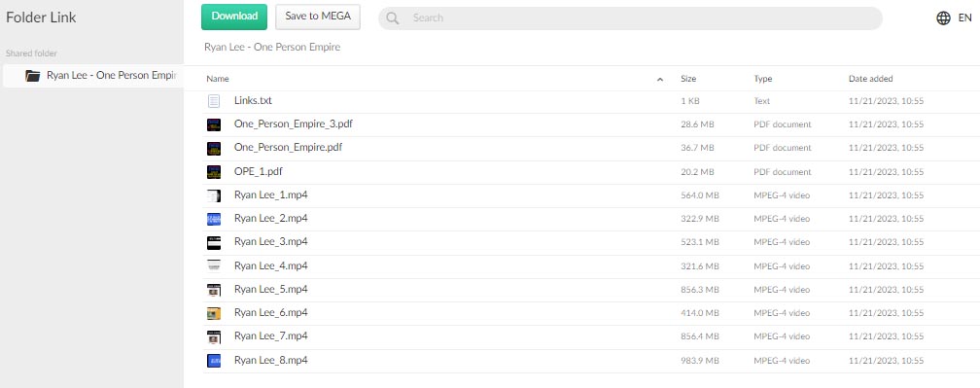
Task: Click the 856.4 MB size value
Action: click(x=699, y=336)
